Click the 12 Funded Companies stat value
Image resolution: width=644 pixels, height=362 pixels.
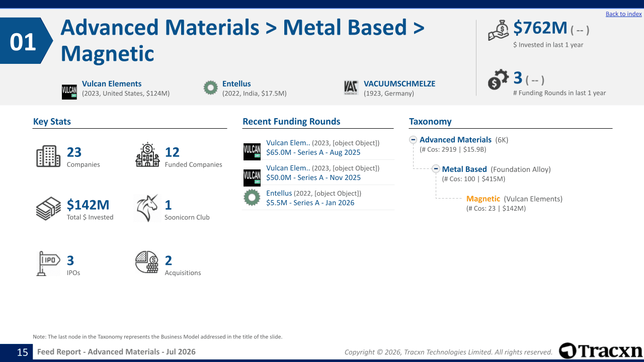(x=172, y=152)
